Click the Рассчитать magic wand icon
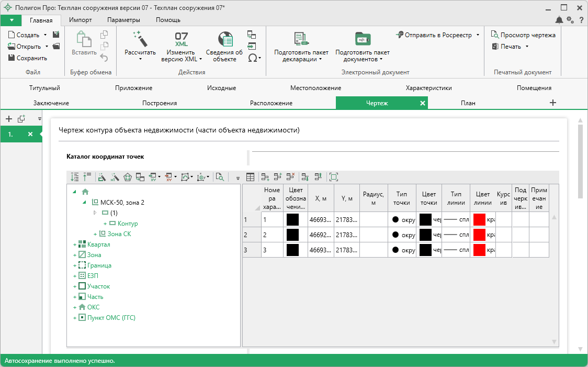 [x=140, y=39]
